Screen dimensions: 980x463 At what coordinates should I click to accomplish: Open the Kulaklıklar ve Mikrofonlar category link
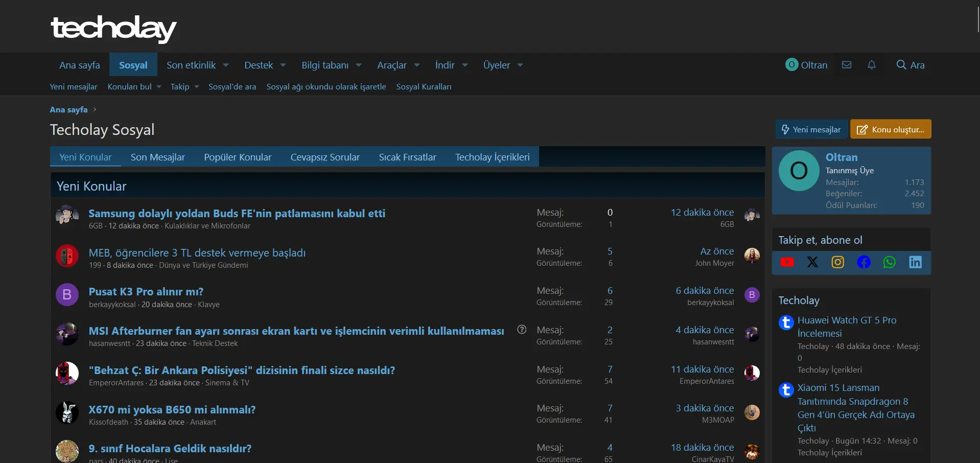coord(207,226)
